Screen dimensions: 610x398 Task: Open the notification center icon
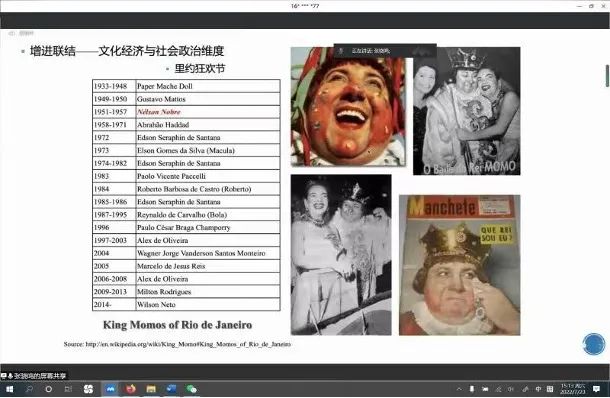pos(596,389)
